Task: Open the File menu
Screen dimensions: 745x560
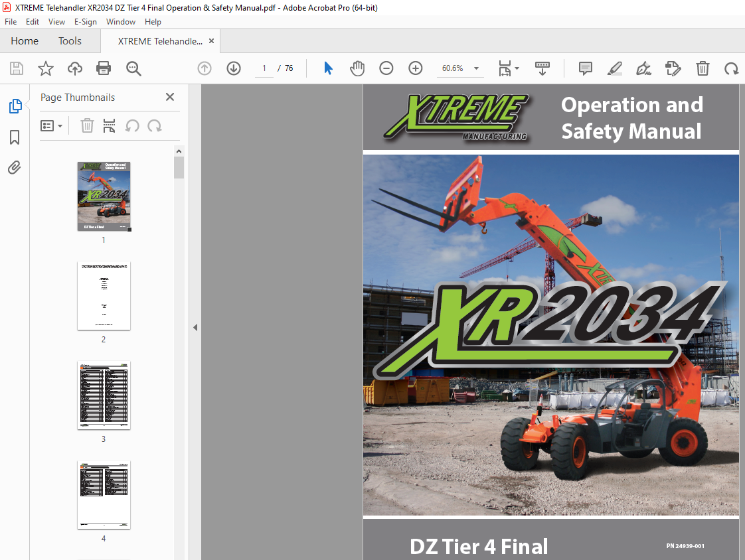Action: [11, 22]
